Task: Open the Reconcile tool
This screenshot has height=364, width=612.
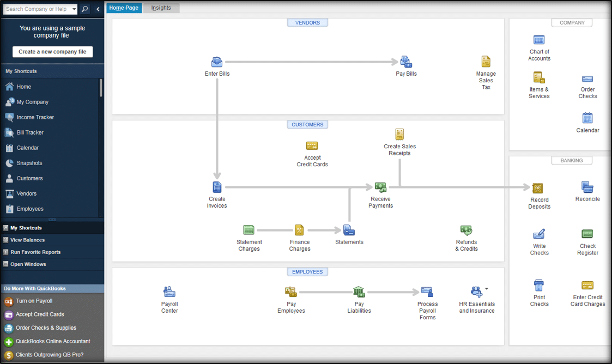Action: (587, 186)
